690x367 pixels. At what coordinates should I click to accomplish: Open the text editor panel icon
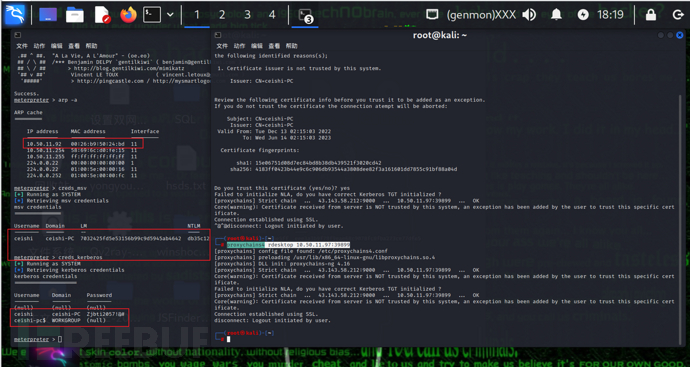pyautogui.click(x=102, y=15)
